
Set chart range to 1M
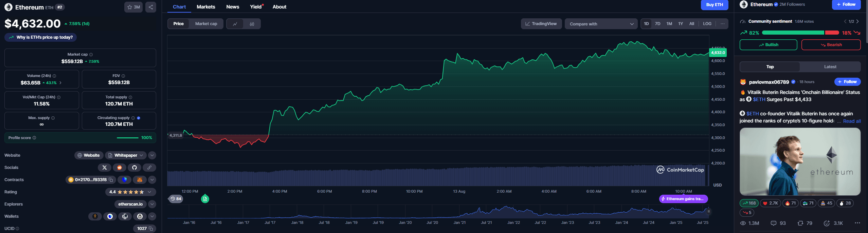669,24
